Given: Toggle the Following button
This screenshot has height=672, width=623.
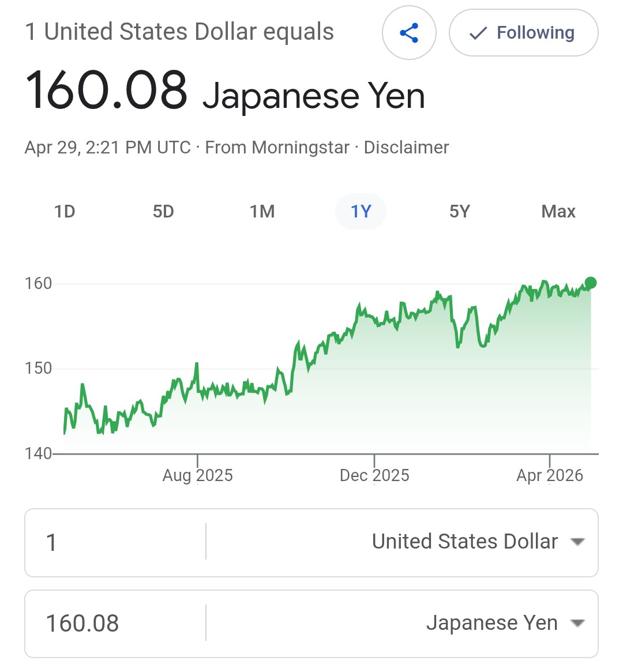Looking at the screenshot, I should click(523, 33).
